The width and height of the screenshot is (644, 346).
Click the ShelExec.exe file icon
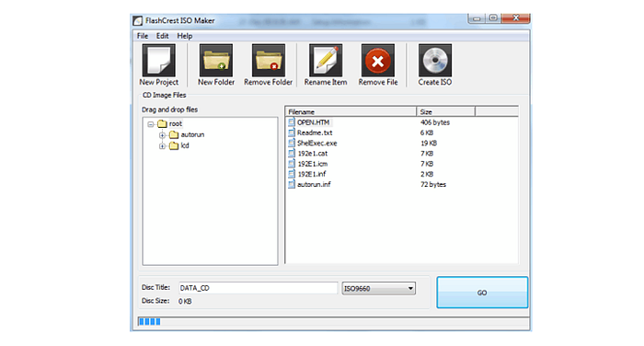click(x=292, y=143)
